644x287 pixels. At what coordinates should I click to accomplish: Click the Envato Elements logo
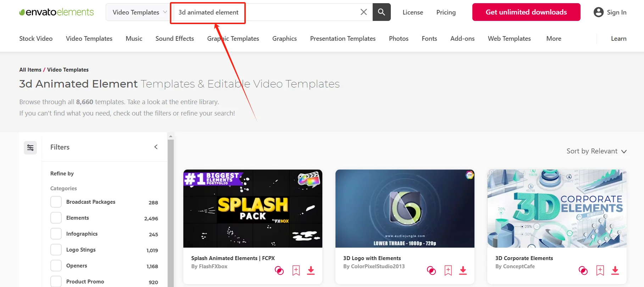pyautogui.click(x=56, y=12)
